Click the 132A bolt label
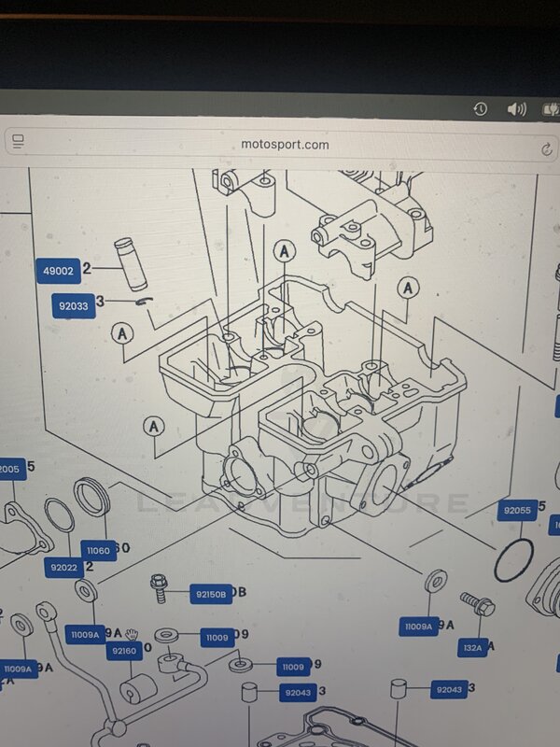This screenshot has width=560, height=747. pyautogui.click(x=472, y=648)
